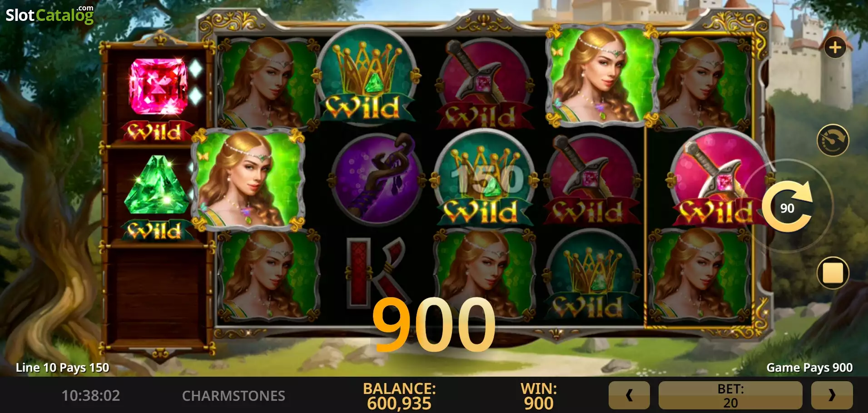Click the CHARMSTONES game title label
The width and height of the screenshot is (868, 413).
pos(233,396)
